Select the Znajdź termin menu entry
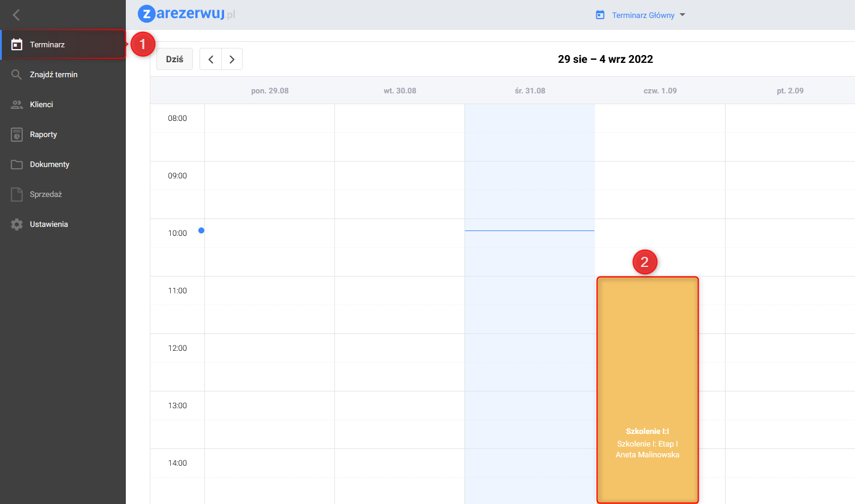855x504 pixels. coord(54,75)
